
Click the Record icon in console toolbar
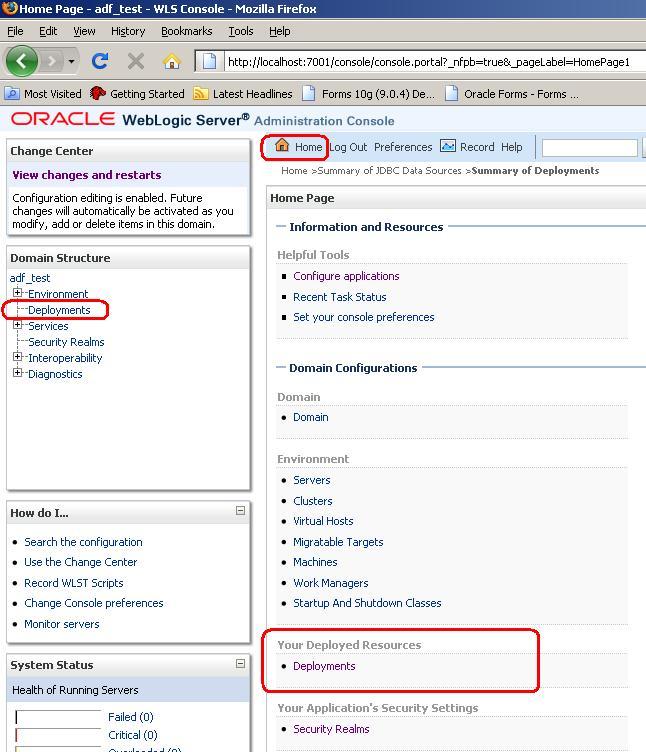(448, 146)
